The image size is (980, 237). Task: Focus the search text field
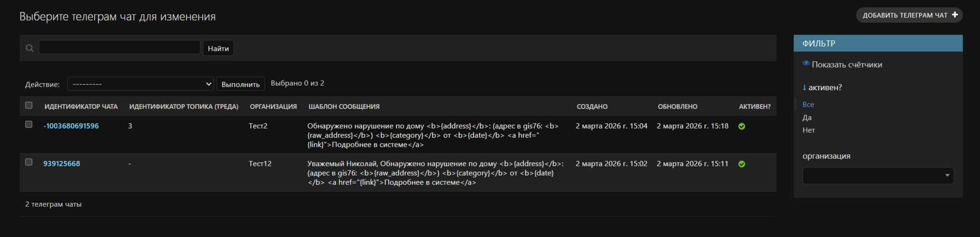[119, 47]
